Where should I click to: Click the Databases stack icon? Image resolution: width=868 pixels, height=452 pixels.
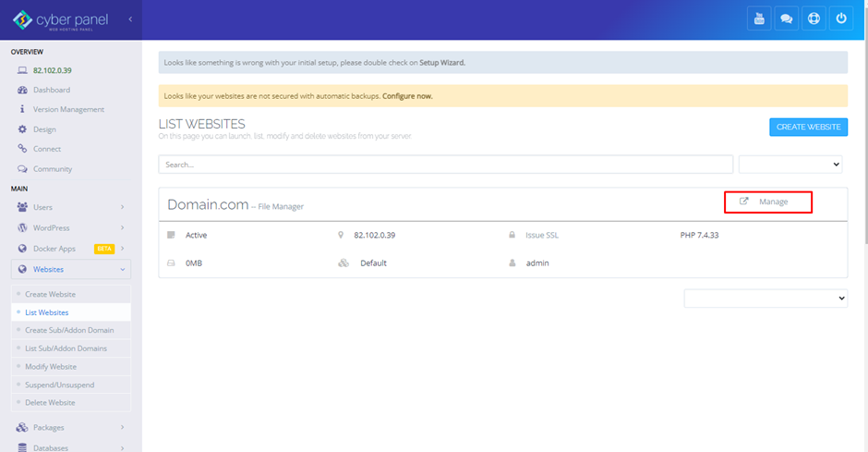click(x=22, y=447)
